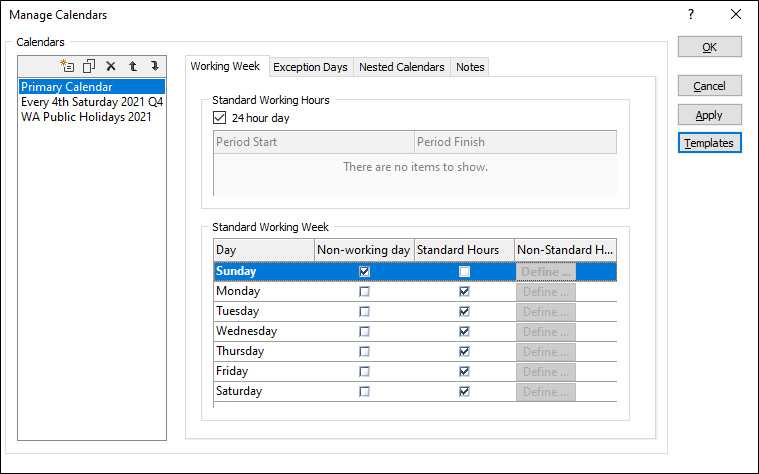
Task: Open the Nested Calendars tab
Action: click(401, 67)
